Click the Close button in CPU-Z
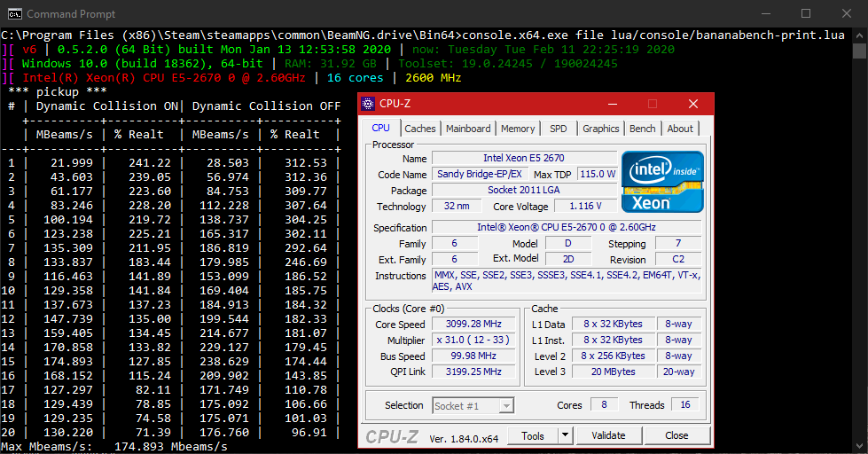This screenshot has height=454, width=868. point(676,435)
